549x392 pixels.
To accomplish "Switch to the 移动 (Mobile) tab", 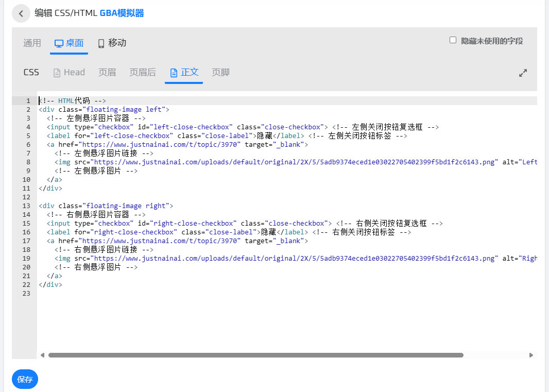I will [x=112, y=43].
